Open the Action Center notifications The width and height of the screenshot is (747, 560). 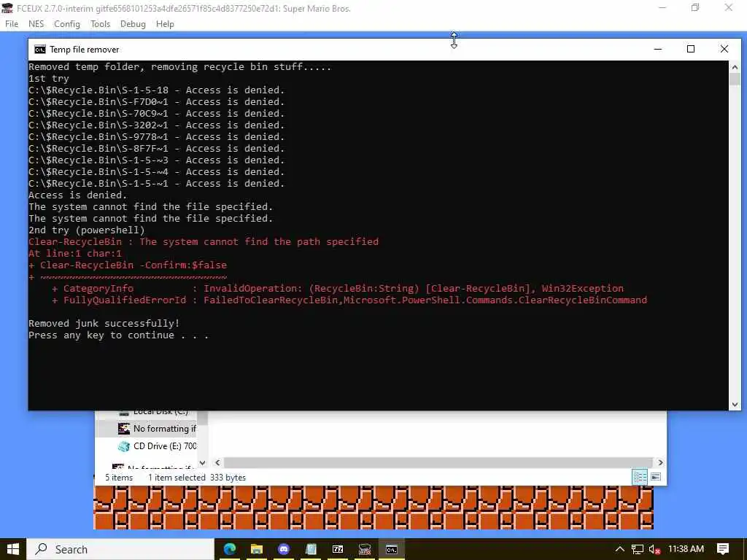723,549
